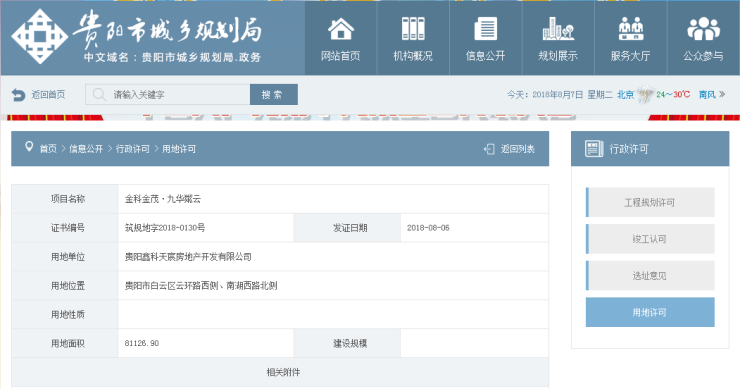Click land area value 81126.90
Screen dimensions: 740x389
coord(142,343)
